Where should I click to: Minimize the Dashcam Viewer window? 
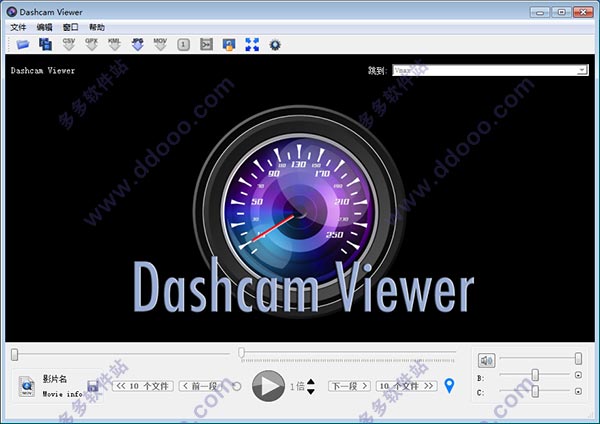coord(540,12)
